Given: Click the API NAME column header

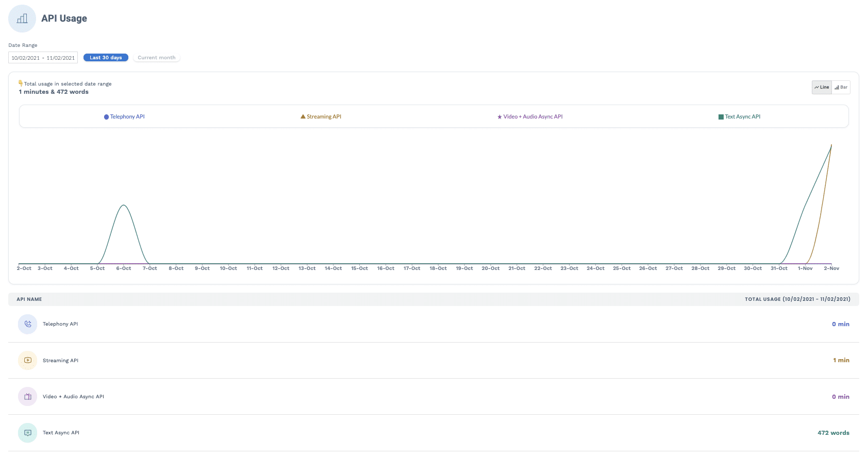Looking at the screenshot, I should (x=29, y=299).
